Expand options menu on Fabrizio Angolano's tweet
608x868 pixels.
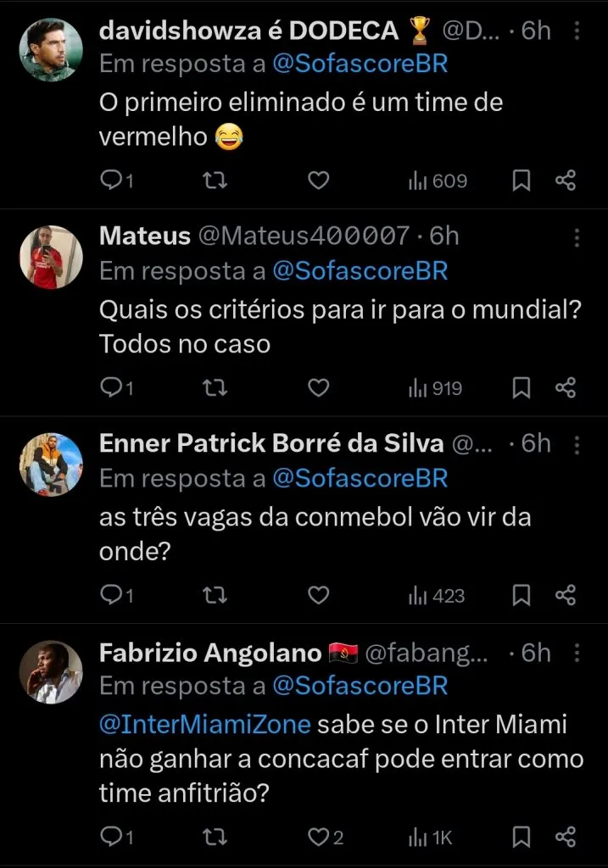coord(577,653)
